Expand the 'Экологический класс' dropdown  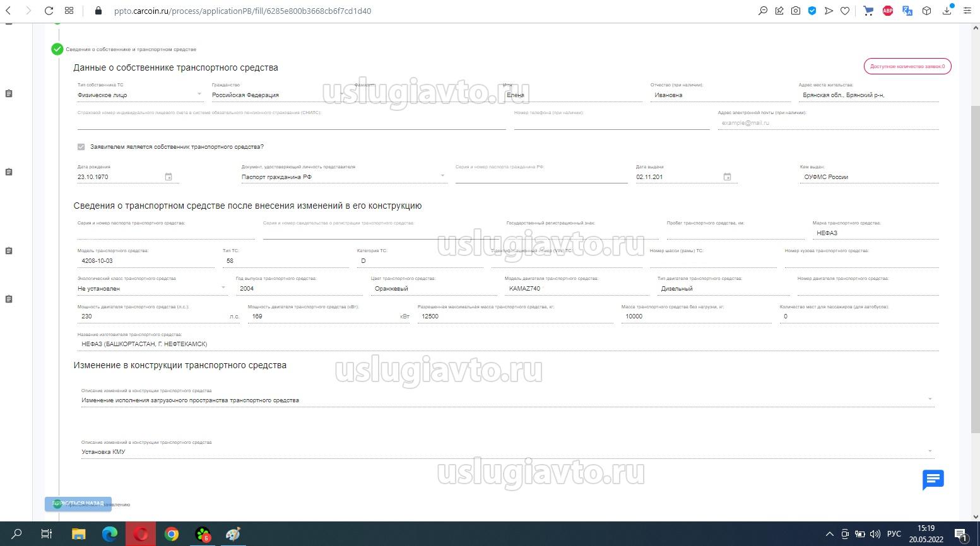(223, 288)
